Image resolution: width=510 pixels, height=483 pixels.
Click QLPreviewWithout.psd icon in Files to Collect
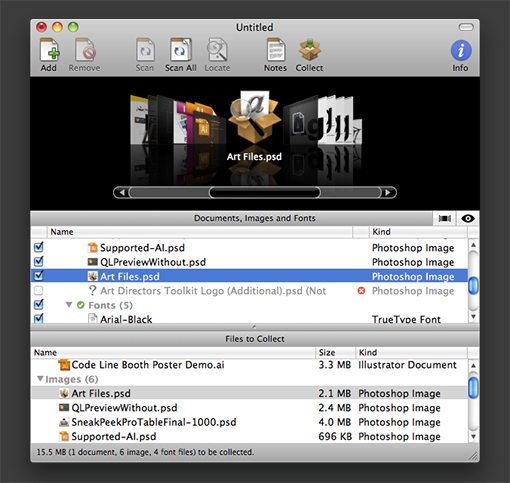click(64, 407)
